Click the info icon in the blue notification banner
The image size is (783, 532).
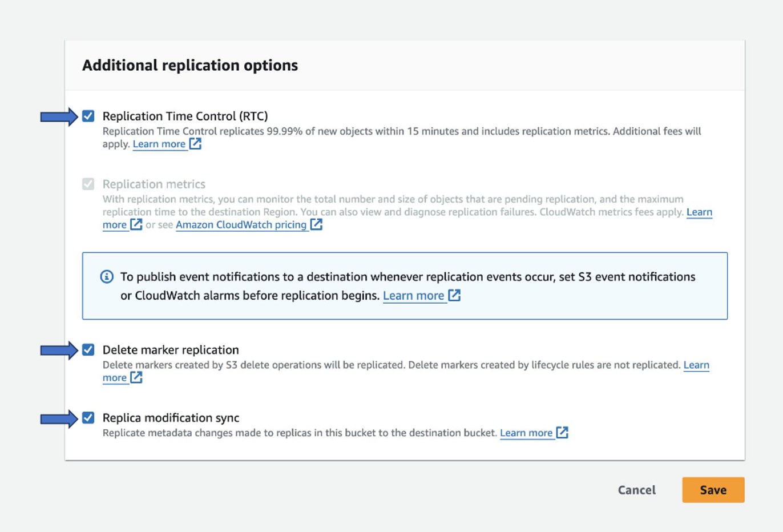pos(106,277)
